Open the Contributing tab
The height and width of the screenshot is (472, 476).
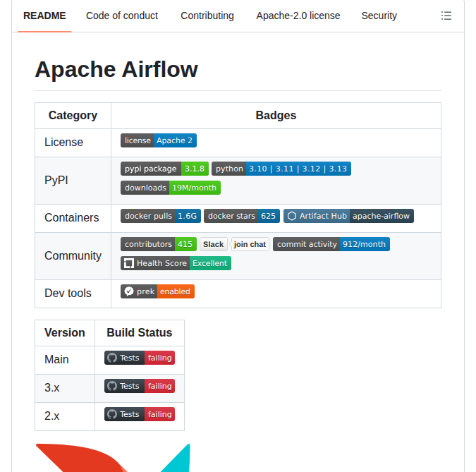(x=207, y=16)
